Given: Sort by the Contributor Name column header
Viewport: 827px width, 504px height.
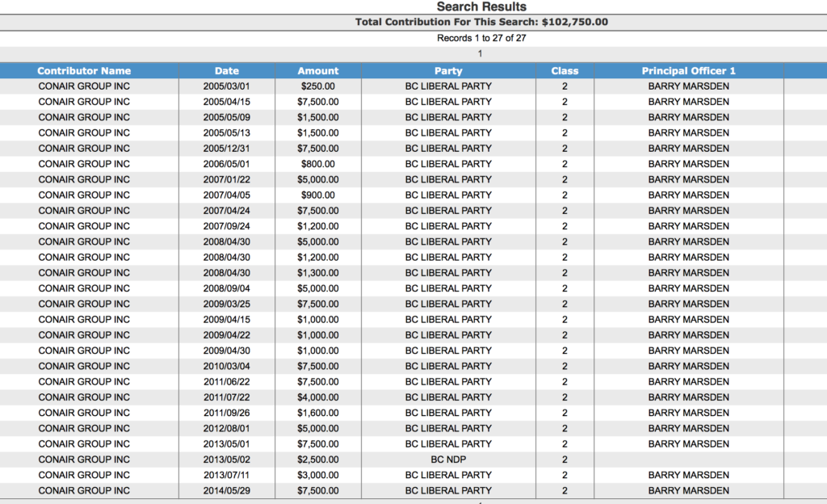Looking at the screenshot, I should [x=84, y=70].
